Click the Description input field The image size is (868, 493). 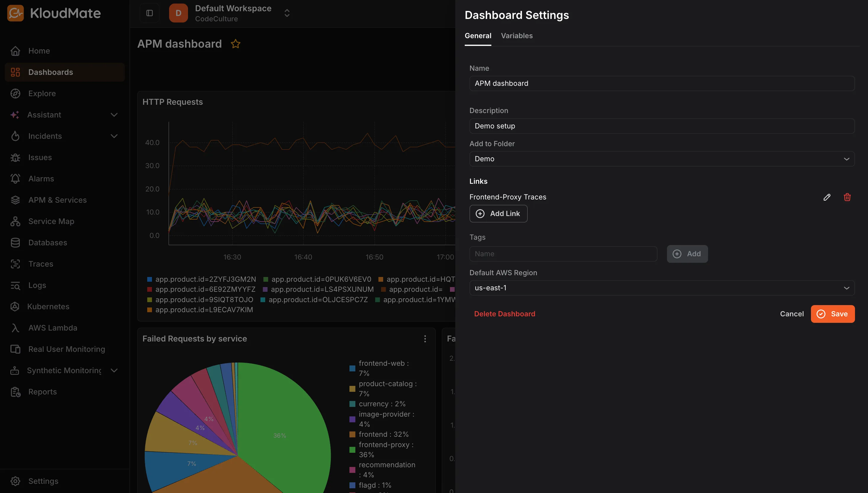coord(662,126)
